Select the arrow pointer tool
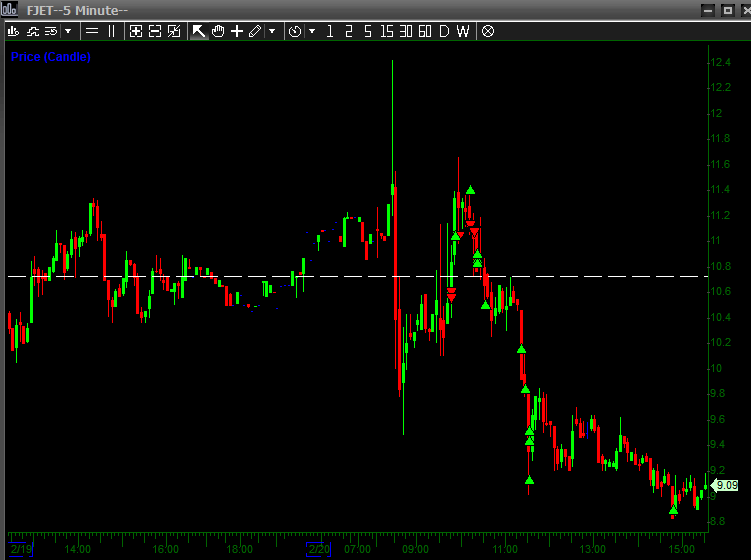 pyautogui.click(x=198, y=32)
